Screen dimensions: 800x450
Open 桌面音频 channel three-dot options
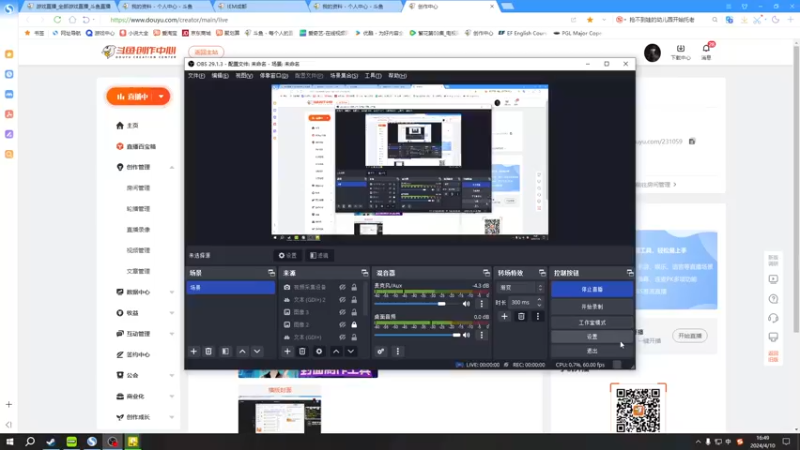tap(481, 335)
